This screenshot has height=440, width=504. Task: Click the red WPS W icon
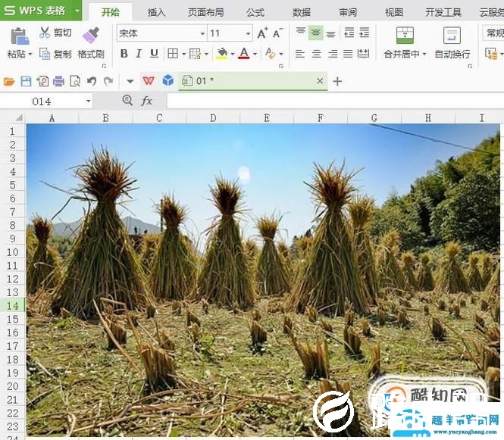(149, 80)
